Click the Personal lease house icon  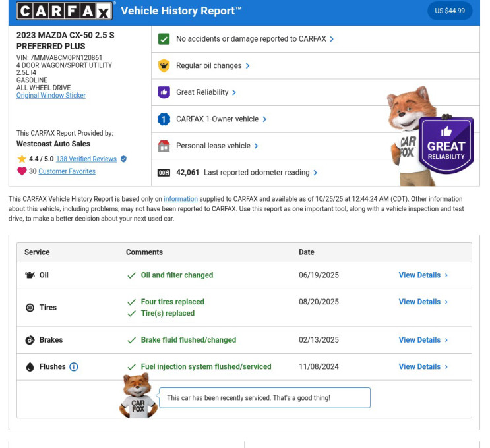164,146
